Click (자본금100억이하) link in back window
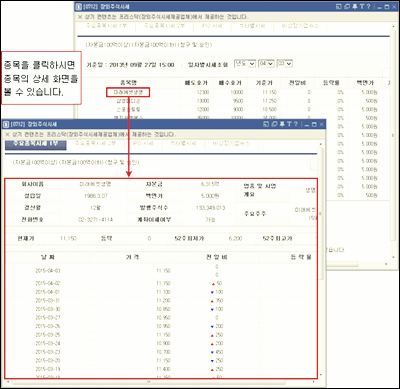Viewport: 400px width, 389px height. click(154, 45)
